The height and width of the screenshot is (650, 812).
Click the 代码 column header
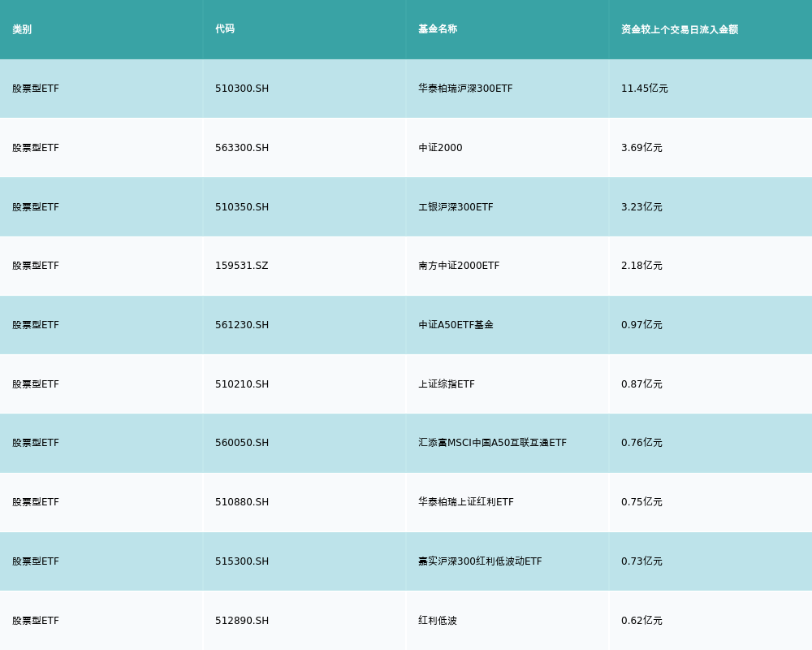(225, 29)
